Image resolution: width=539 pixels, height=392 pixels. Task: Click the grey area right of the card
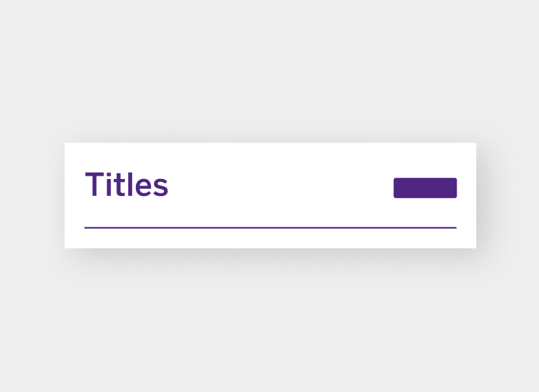[508, 195]
